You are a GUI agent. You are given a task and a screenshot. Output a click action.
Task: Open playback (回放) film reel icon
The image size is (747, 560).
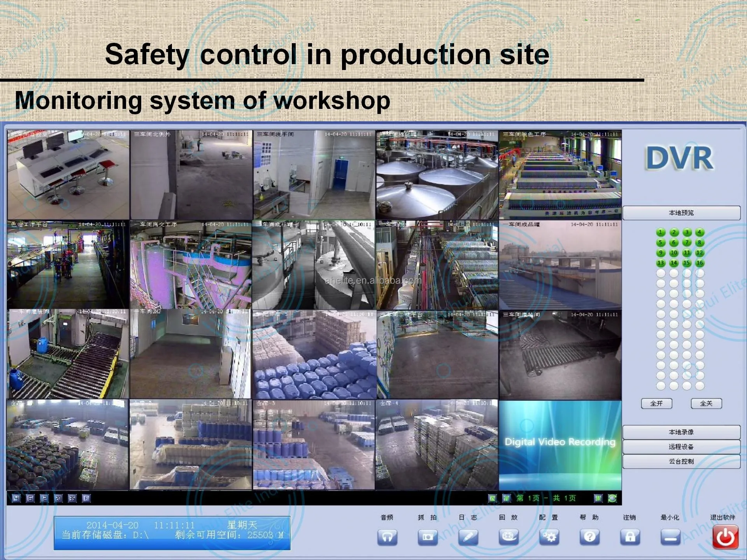coord(509,537)
